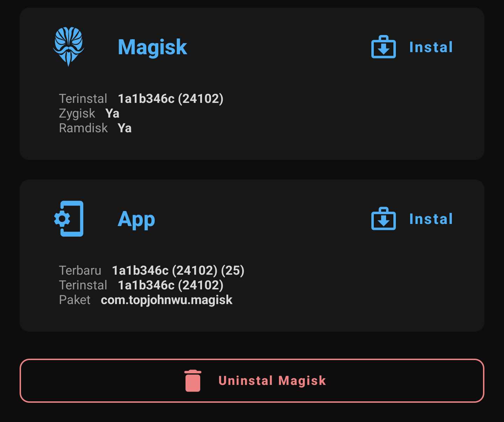Viewport: 504px width, 422px height.
Task: Select the App card title
Action: click(x=136, y=219)
